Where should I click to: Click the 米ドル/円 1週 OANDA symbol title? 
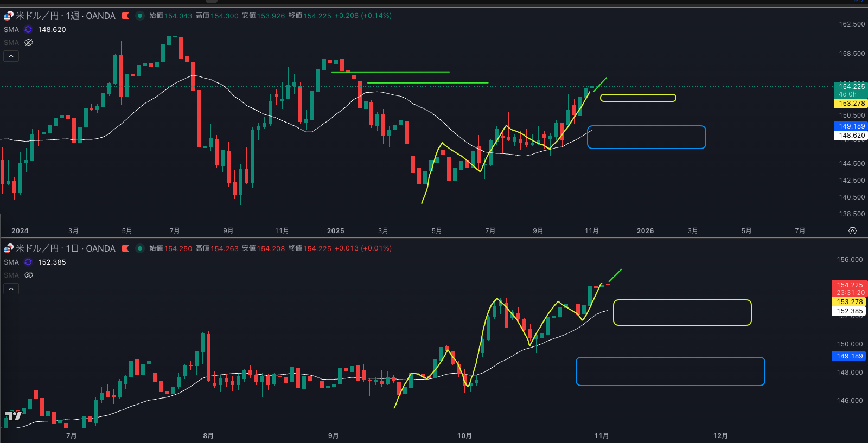(x=65, y=16)
